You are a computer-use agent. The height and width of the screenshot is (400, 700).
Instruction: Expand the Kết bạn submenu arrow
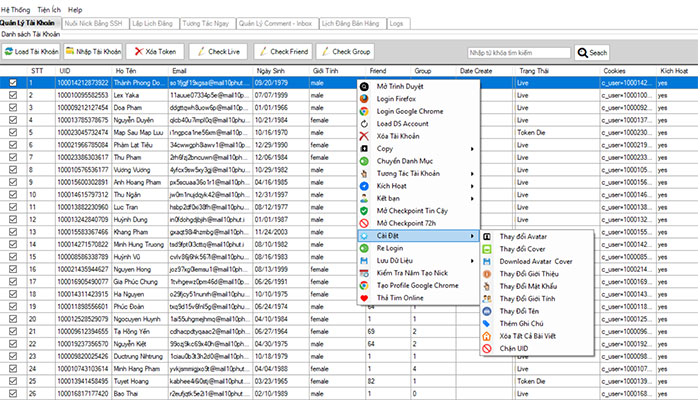[472, 199]
